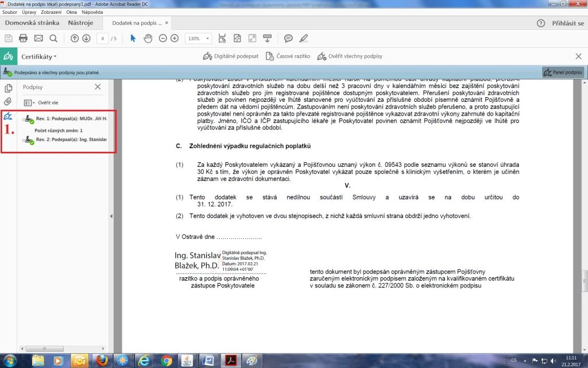588x368 pixels.
Task: Click the Digitálně podepsat button
Action: point(231,56)
